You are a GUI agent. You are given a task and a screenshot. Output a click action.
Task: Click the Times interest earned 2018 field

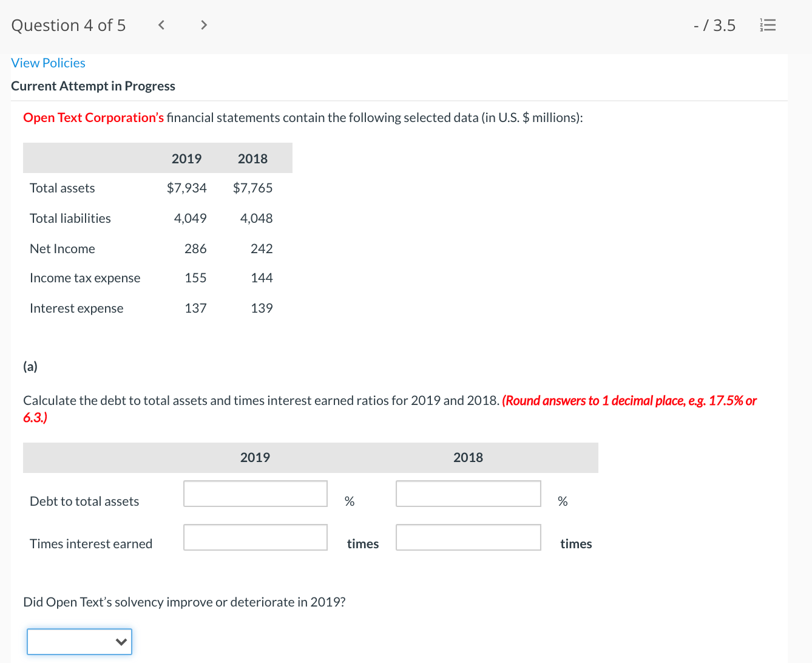[468, 537]
